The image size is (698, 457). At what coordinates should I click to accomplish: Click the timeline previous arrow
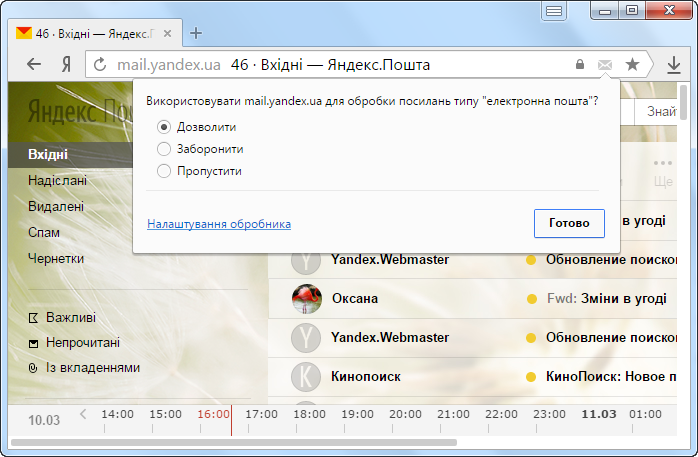(x=83, y=414)
